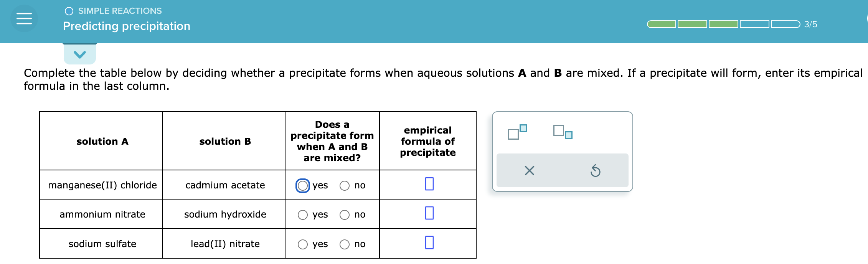Click the empirical formula box in the third row
This screenshot has width=868, height=264.
tap(429, 243)
